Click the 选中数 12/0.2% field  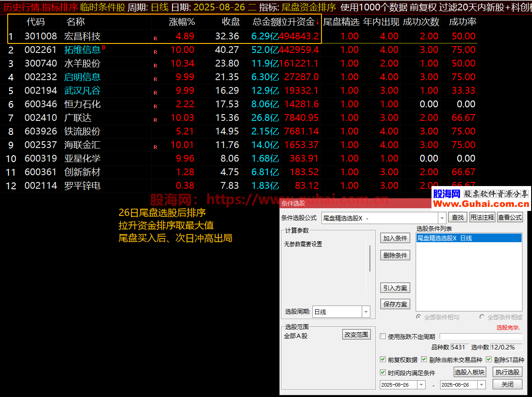[507, 347]
